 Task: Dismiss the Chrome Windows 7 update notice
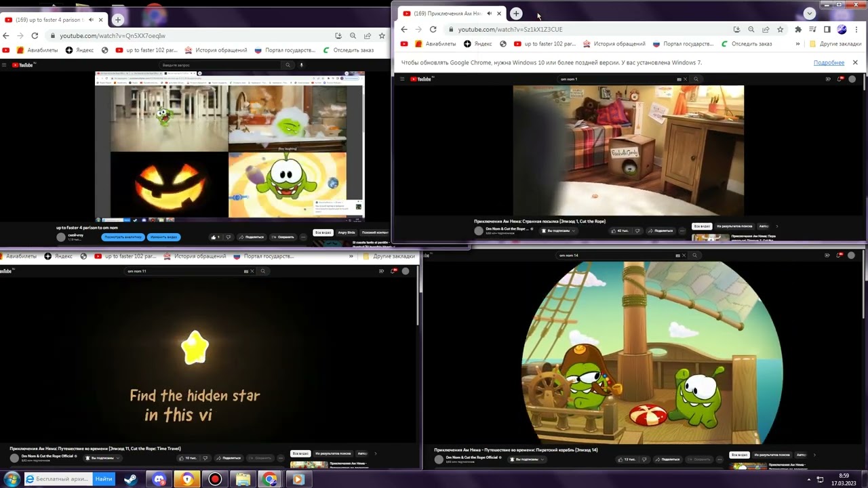[855, 62]
